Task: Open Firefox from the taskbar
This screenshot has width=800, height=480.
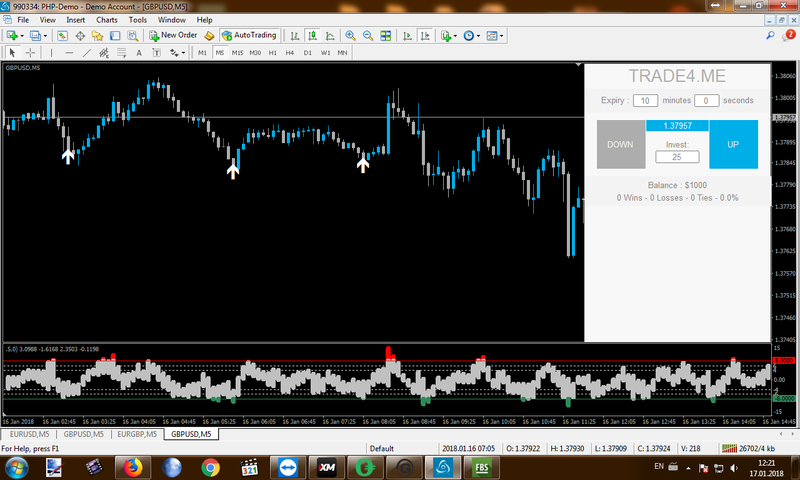Action: coord(133,467)
